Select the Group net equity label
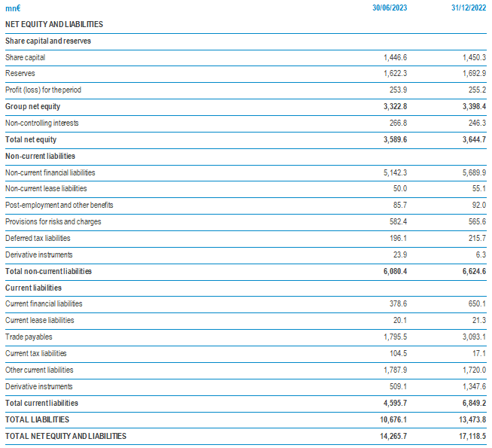 (32, 106)
